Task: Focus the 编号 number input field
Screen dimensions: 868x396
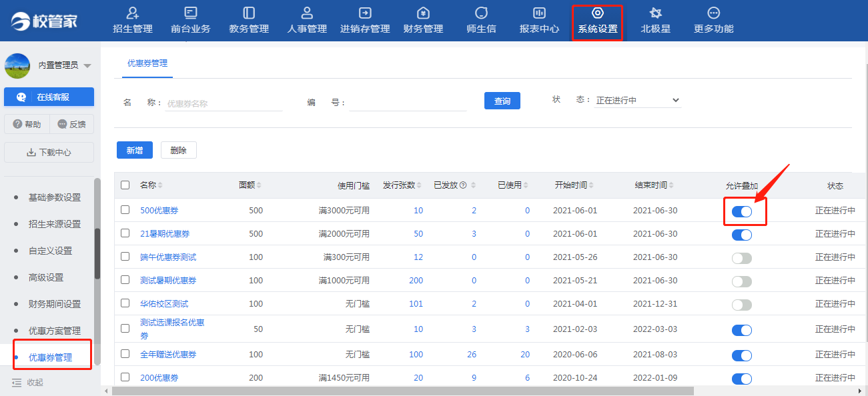Action: (408, 103)
